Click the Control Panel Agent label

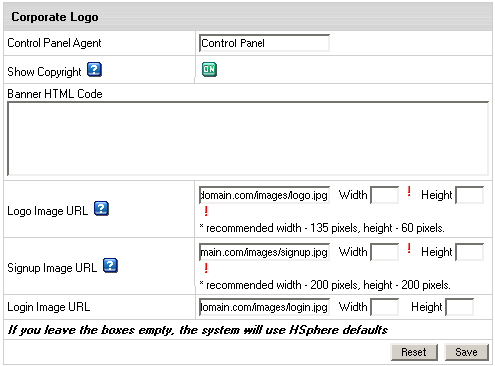pyautogui.click(x=54, y=43)
